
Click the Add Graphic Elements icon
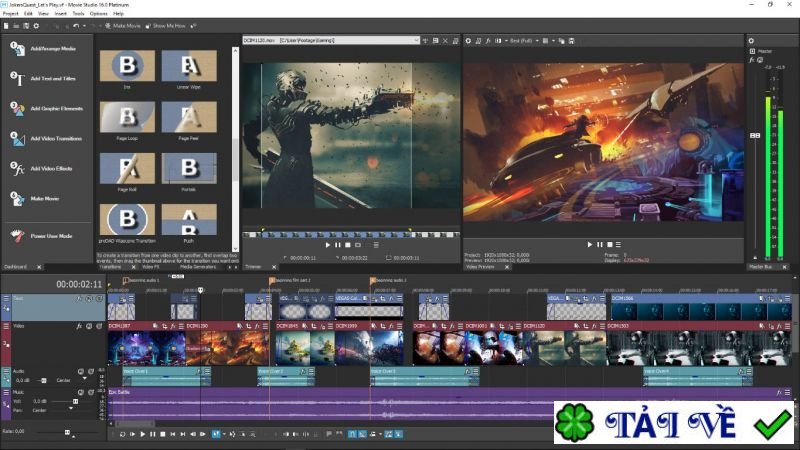click(17, 108)
